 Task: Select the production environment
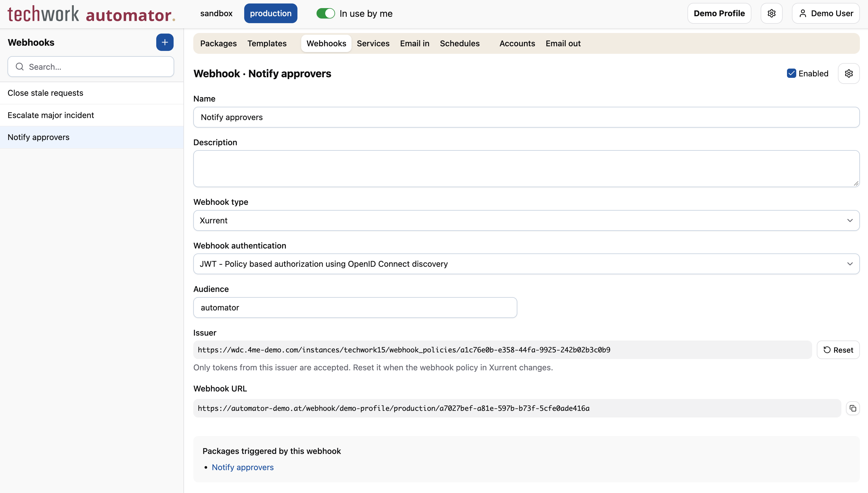click(x=271, y=14)
